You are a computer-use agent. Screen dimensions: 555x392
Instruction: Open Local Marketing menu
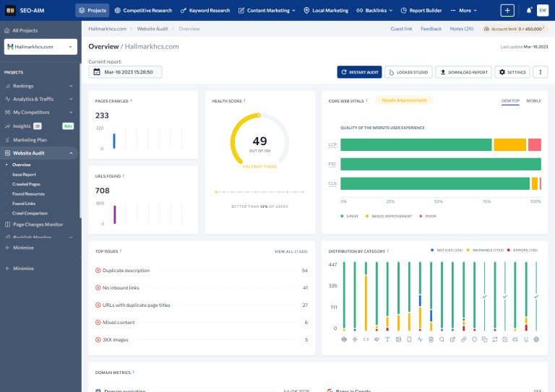(326, 10)
